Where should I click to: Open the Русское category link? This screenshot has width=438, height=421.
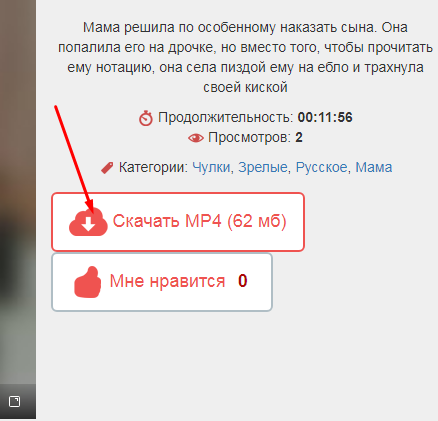click(321, 167)
